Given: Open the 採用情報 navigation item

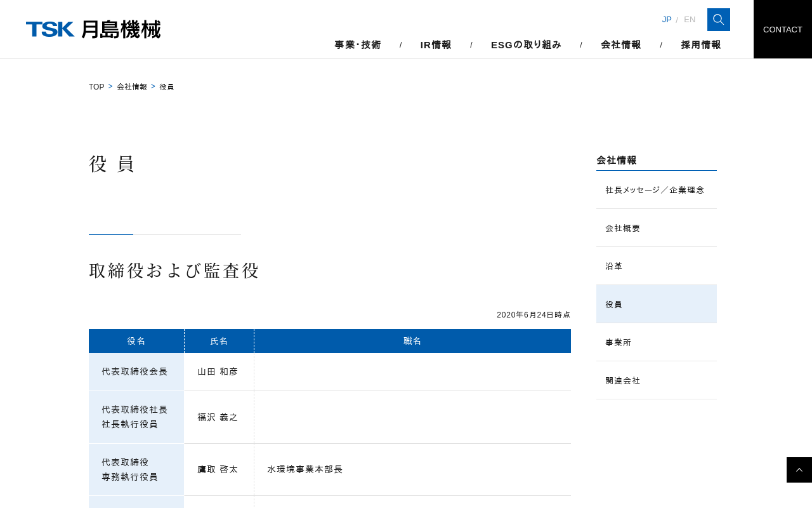Looking at the screenshot, I should [x=701, y=44].
